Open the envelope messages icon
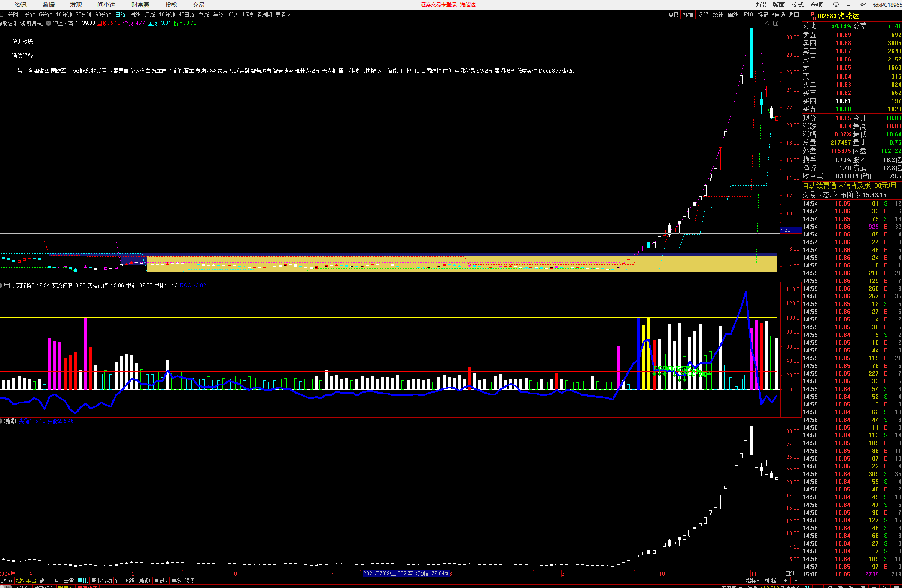 [863, 5]
